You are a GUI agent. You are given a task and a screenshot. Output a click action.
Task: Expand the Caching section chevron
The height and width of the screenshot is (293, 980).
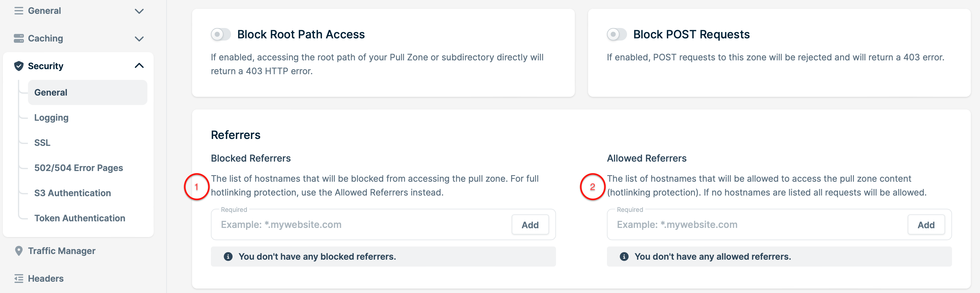pos(139,39)
